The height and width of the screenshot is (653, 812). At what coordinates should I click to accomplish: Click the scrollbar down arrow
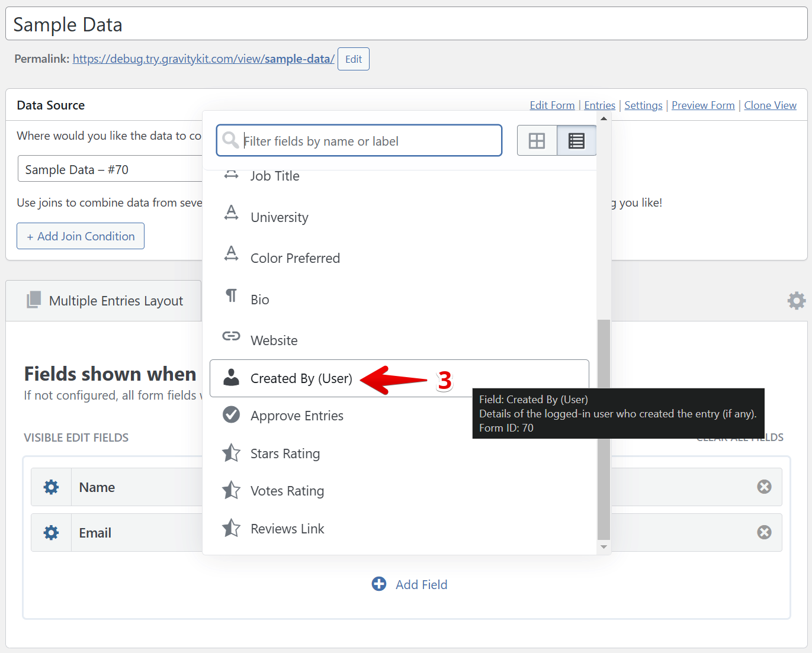(x=604, y=547)
